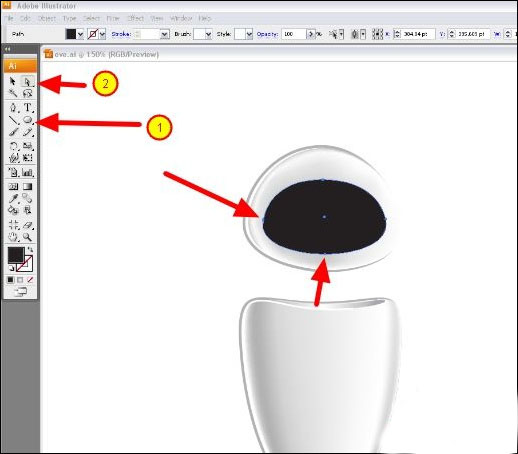
Task: Open the Edit menu
Action: pos(25,18)
